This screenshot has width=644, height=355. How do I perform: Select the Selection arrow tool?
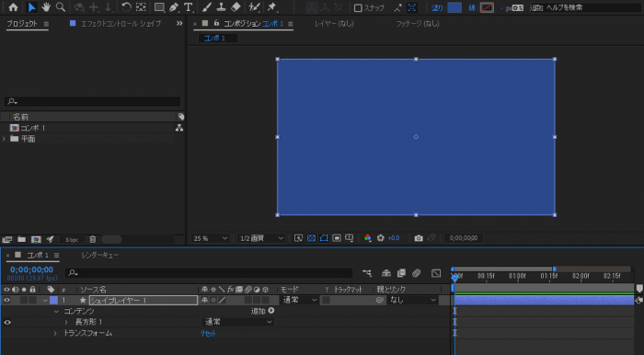tap(31, 7)
